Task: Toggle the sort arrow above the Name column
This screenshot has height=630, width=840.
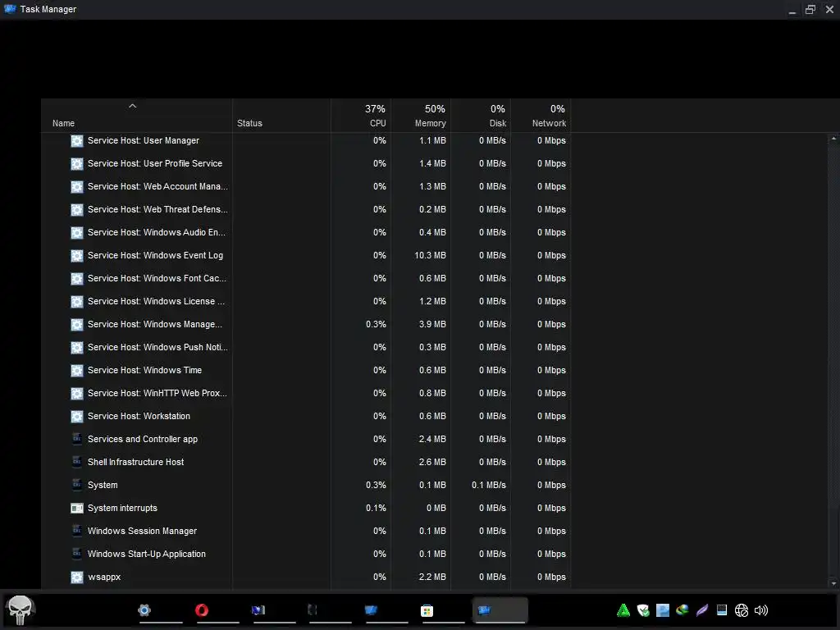Action: point(132,106)
